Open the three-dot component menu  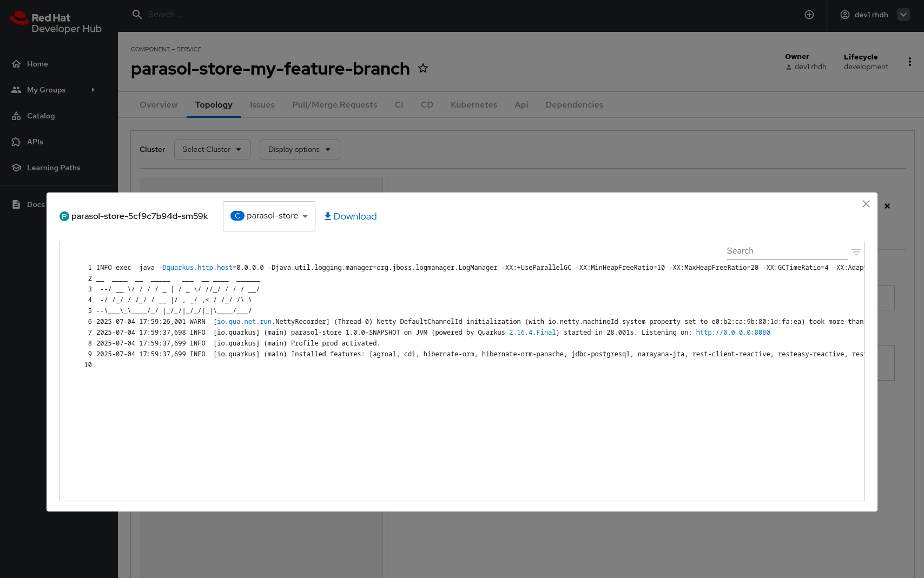coord(910,62)
